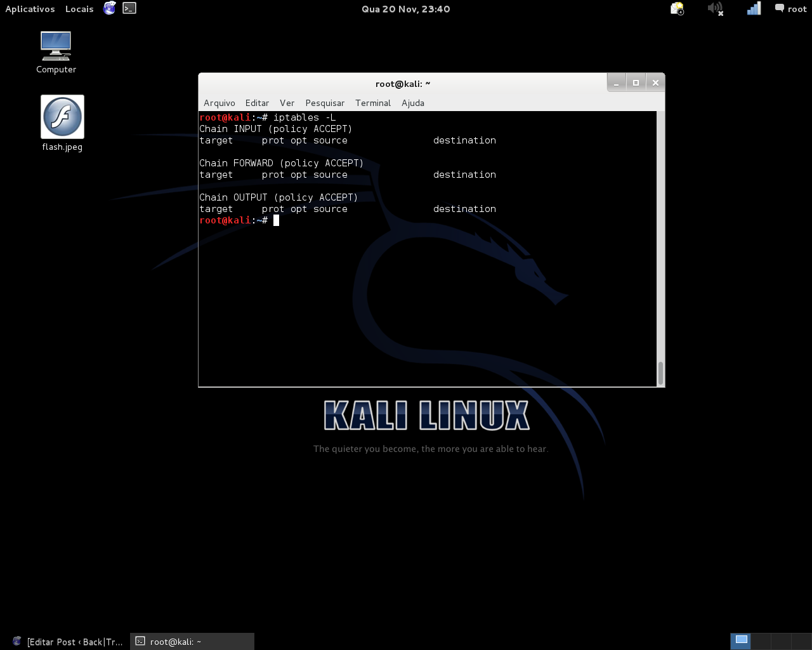
Task: Open the Editar menu in terminal
Action: [257, 103]
